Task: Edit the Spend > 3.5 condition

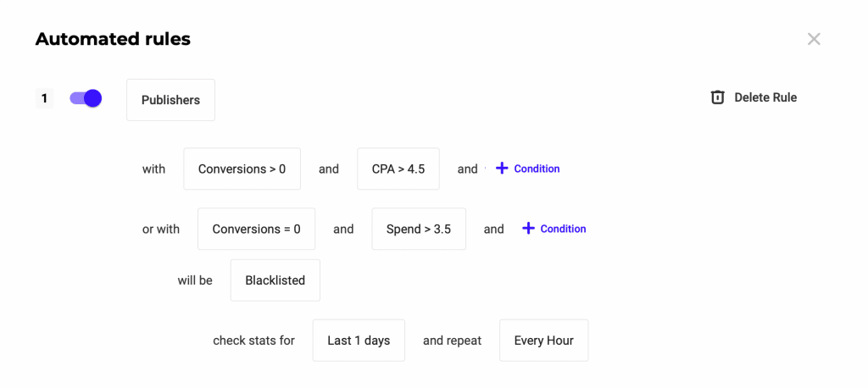Action: click(x=418, y=229)
